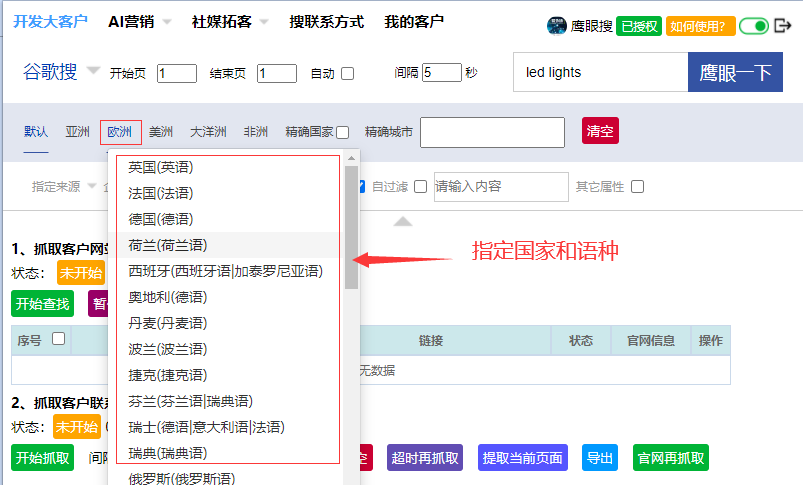Open the 谷歌搜 search engine dropdown
Image resolution: width=803 pixels, height=485 pixels.
tap(93, 71)
